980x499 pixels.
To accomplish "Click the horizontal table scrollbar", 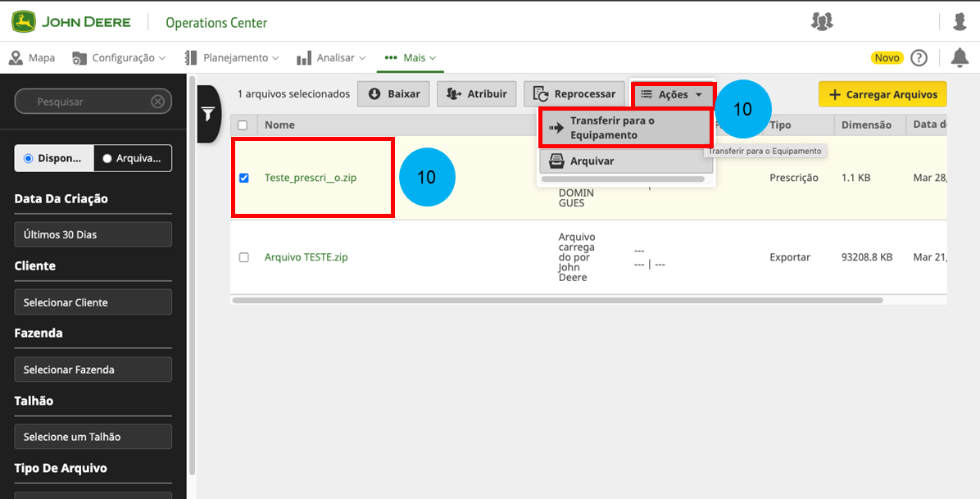I will click(x=557, y=301).
